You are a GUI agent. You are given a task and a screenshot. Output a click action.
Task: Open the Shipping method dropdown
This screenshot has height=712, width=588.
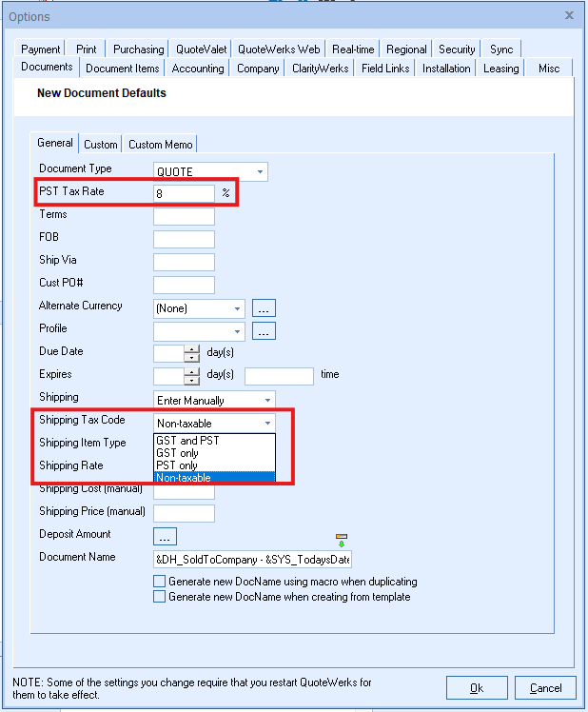click(266, 401)
